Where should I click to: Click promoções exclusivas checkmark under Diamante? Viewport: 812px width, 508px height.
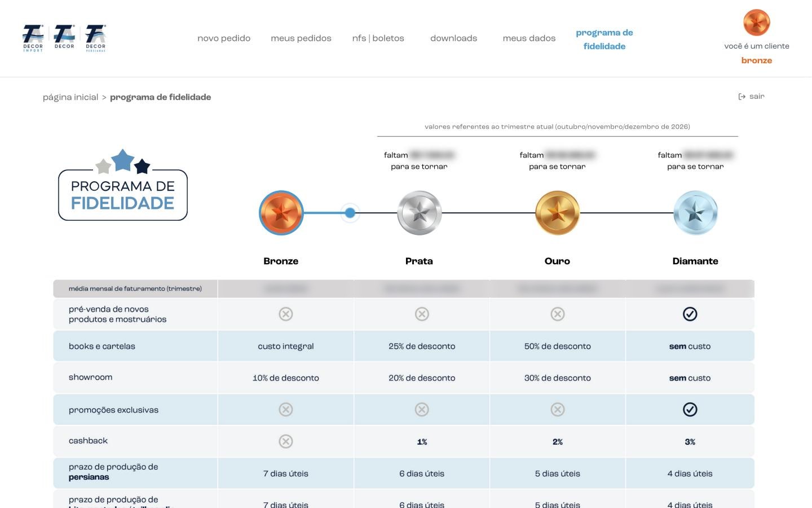tap(690, 409)
